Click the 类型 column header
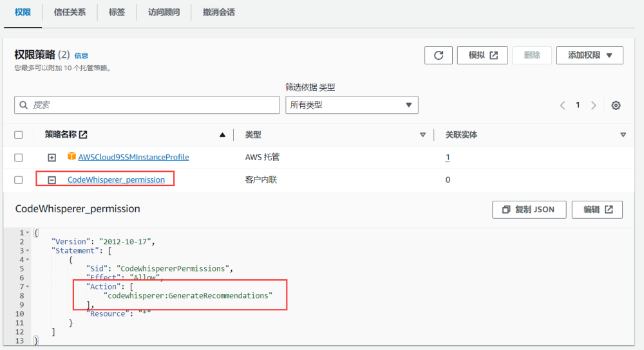644x350 pixels. (253, 135)
